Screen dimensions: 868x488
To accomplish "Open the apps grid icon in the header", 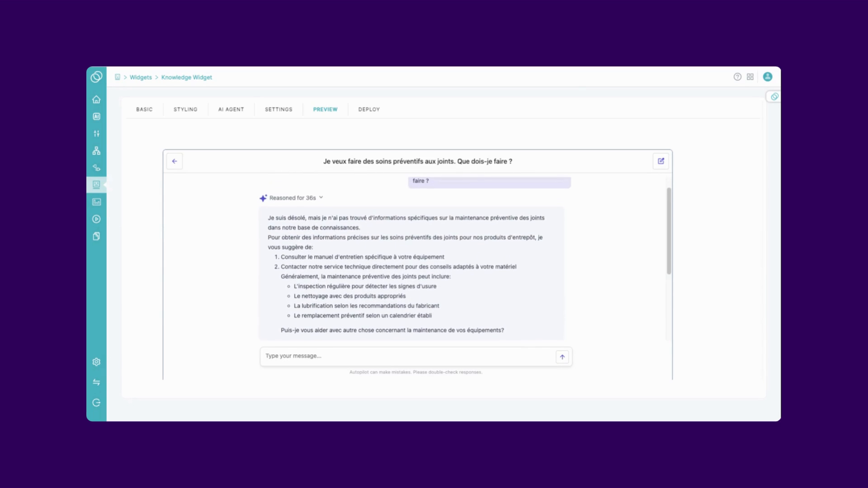I will pyautogui.click(x=751, y=77).
